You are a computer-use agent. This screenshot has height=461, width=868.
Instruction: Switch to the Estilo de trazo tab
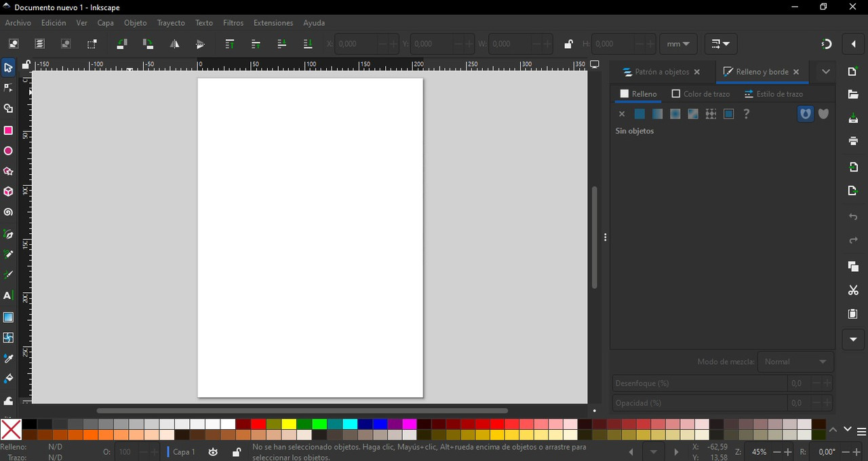pyautogui.click(x=774, y=94)
